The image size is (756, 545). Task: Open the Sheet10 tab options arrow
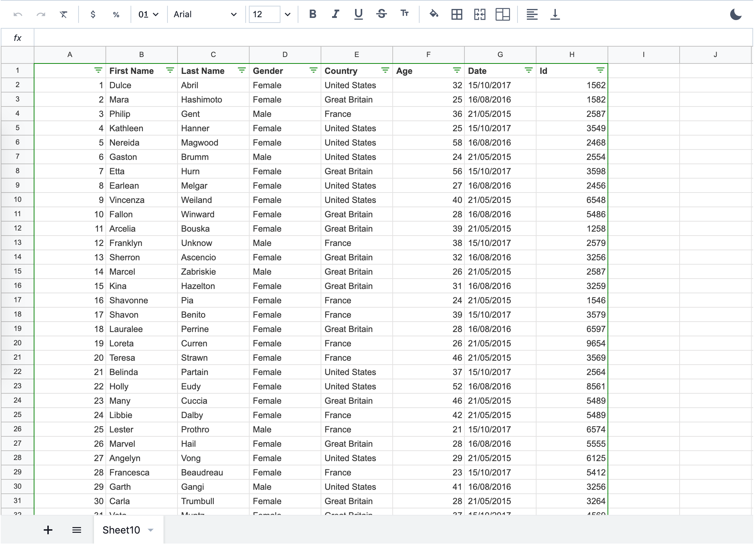[151, 530]
